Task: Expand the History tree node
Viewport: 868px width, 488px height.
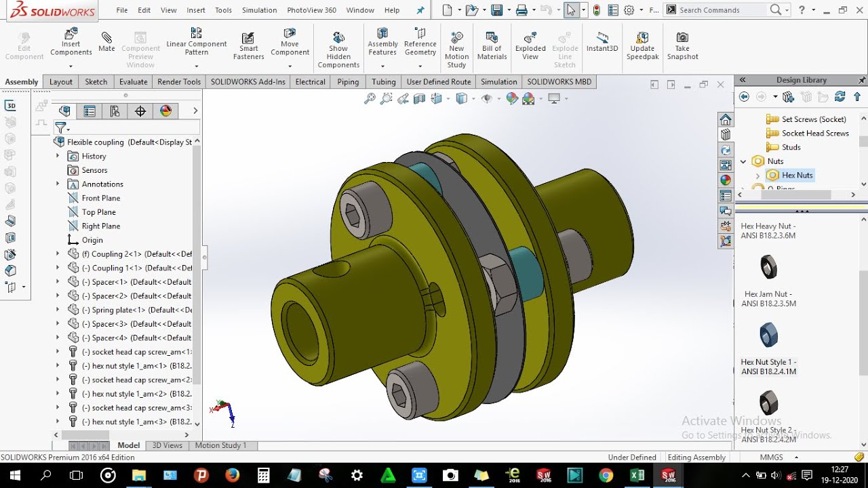Action: tap(58, 156)
